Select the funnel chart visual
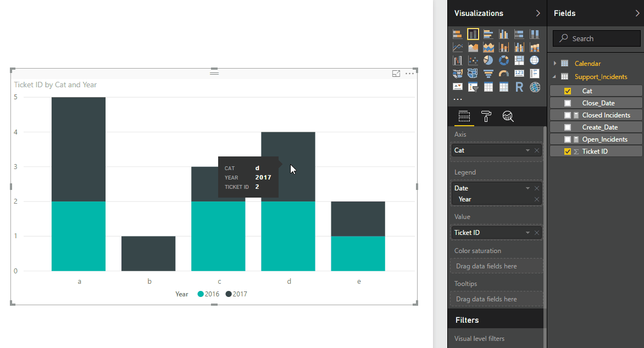Image resolution: width=644 pixels, height=348 pixels. pos(488,74)
